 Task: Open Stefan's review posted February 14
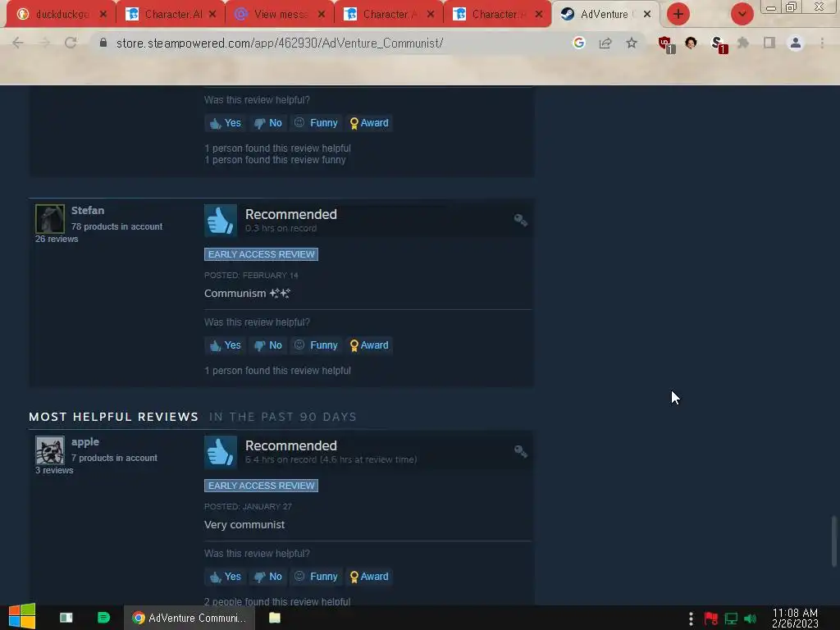pyautogui.click(x=251, y=276)
